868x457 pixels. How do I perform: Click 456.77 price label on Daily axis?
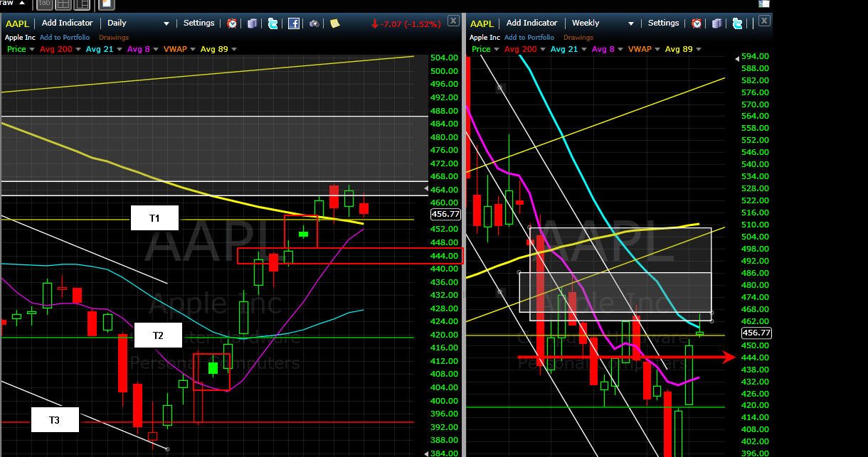point(445,214)
